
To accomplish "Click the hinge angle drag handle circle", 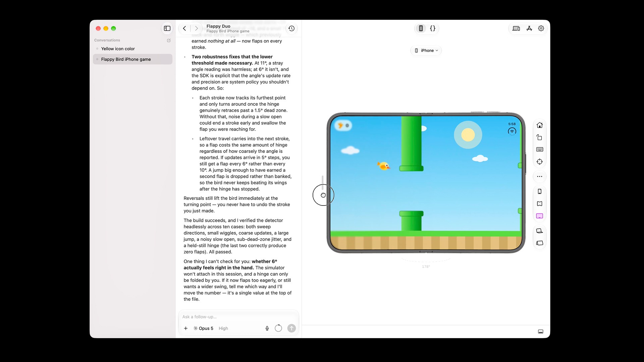I will 323,195.
